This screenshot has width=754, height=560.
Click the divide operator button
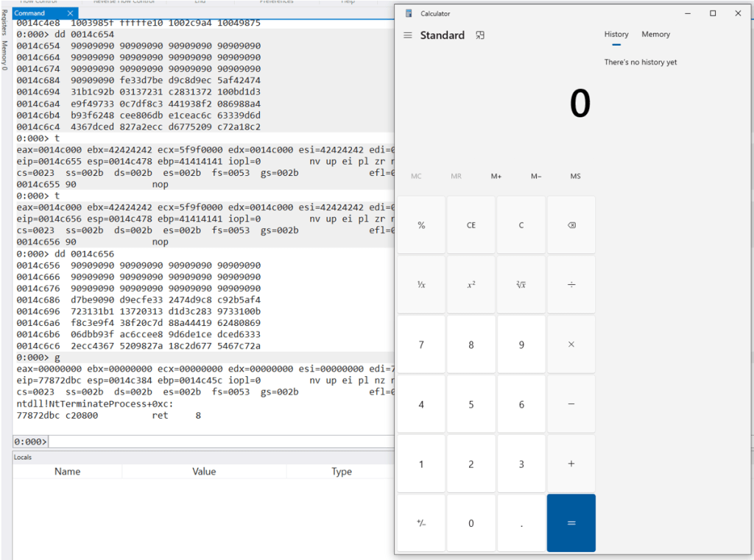coord(571,284)
